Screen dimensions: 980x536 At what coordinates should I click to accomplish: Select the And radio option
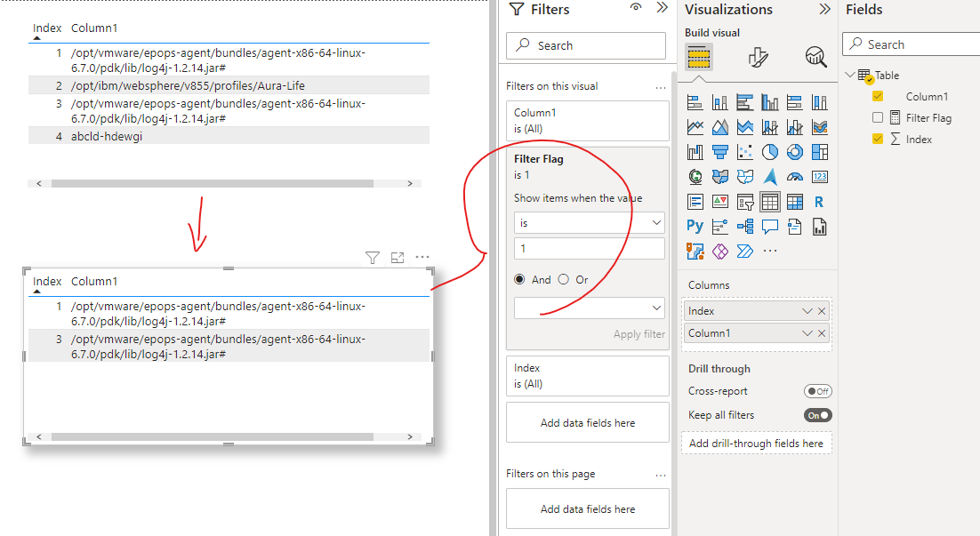[x=519, y=279]
